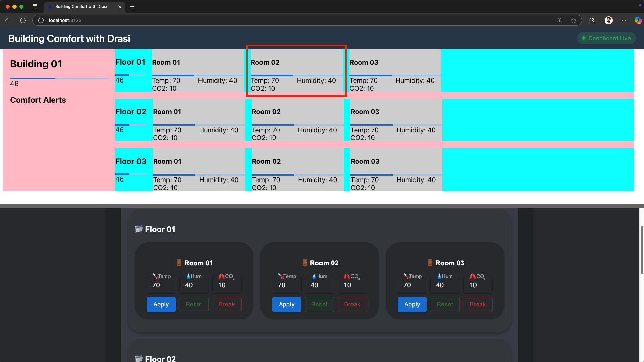
Task: Click the page reload icon
Action: coord(23,20)
